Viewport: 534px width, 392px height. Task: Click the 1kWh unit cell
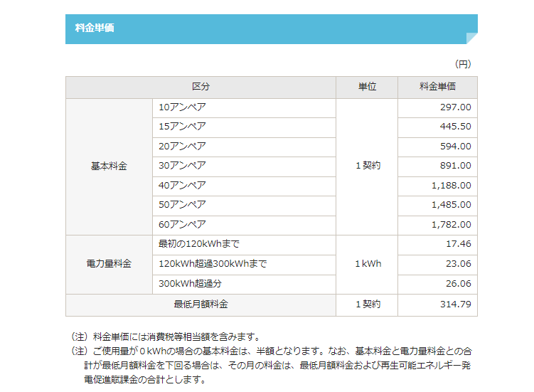tap(368, 264)
